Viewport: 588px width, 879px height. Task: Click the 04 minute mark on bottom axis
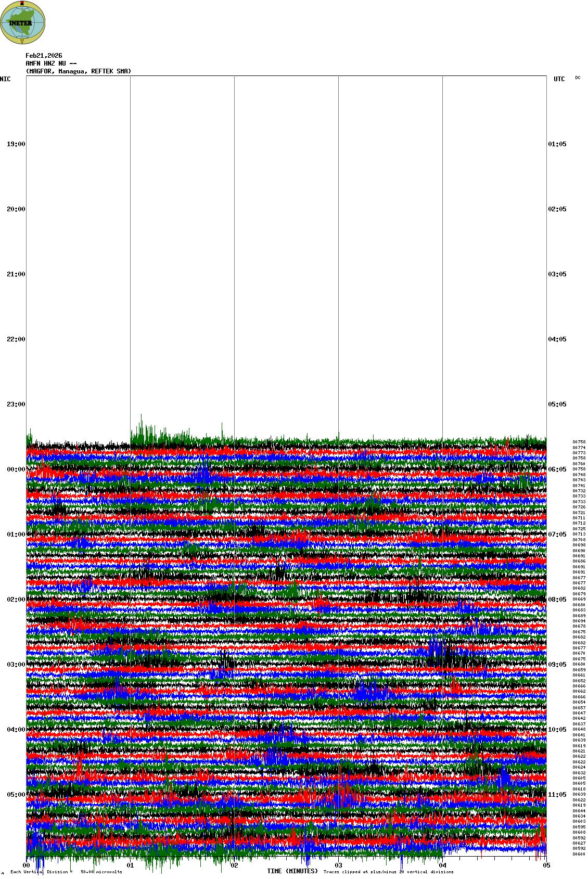442,865
